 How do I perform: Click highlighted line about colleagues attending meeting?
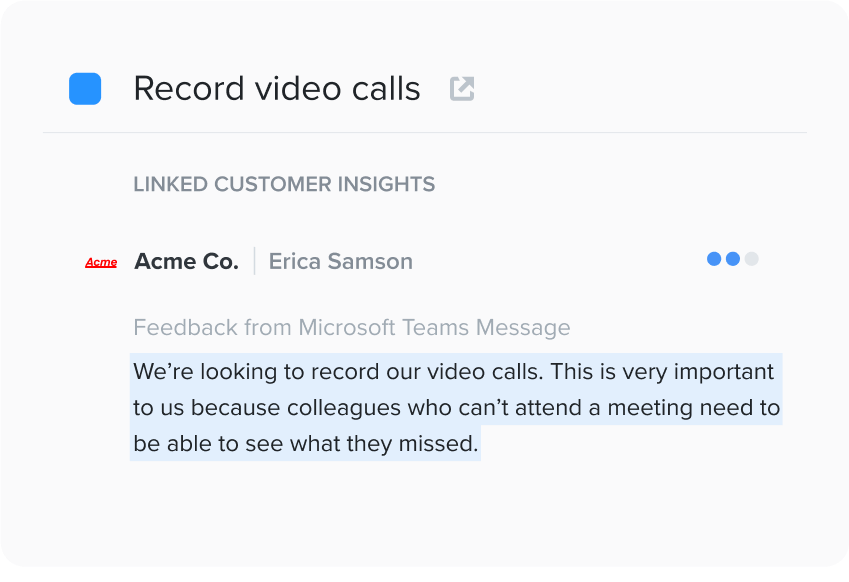pyautogui.click(x=456, y=407)
